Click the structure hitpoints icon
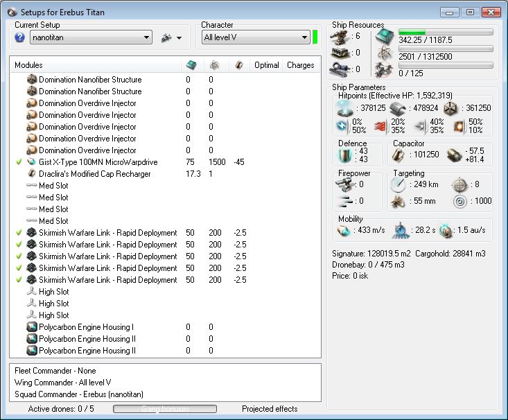 [x=450, y=109]
